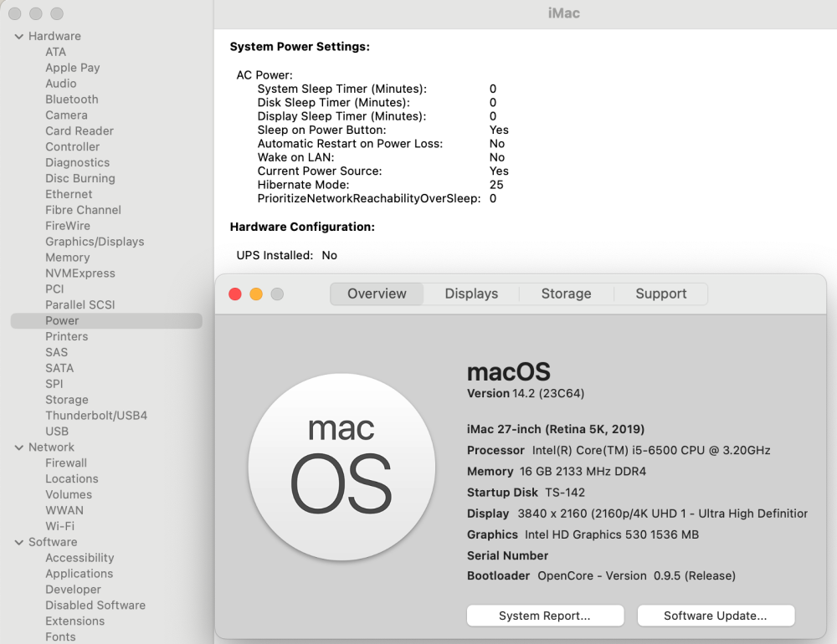Select WWAN under Network
Viewport: 837px width, 644px height.
click(x=64, y=511)
